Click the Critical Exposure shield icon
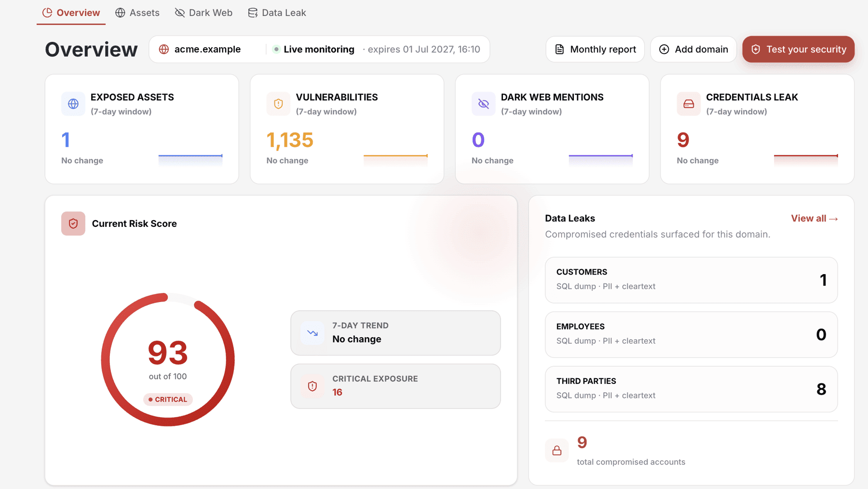The image size is (868, 489). (312, 386)
